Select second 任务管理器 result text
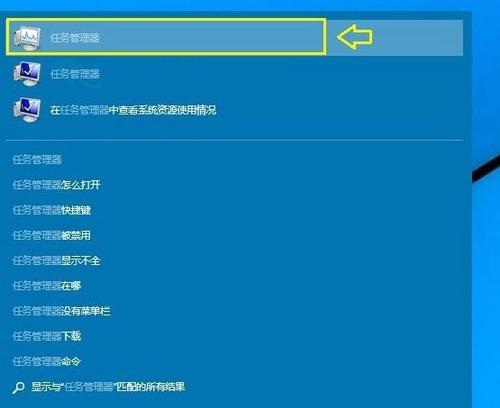500x408 pixels. click(75, 74)
